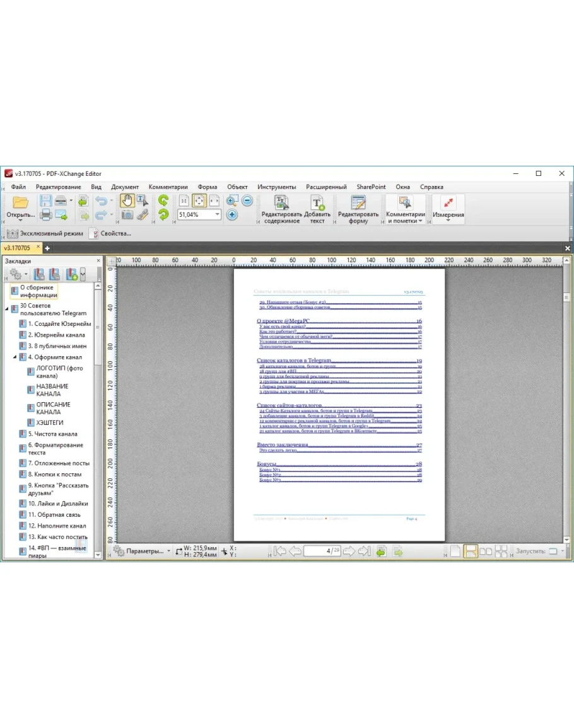Click the Print icon in toolbar
The height and width of the screenshot is (728, 574).
[x=46, y=215]
